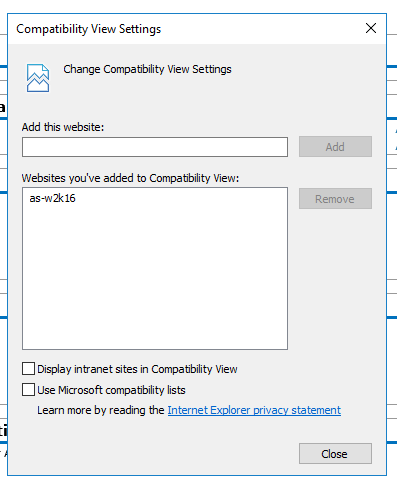
Task: Close the dialog with the X icon
Action: pyautogui.click(x=371, y=28)
